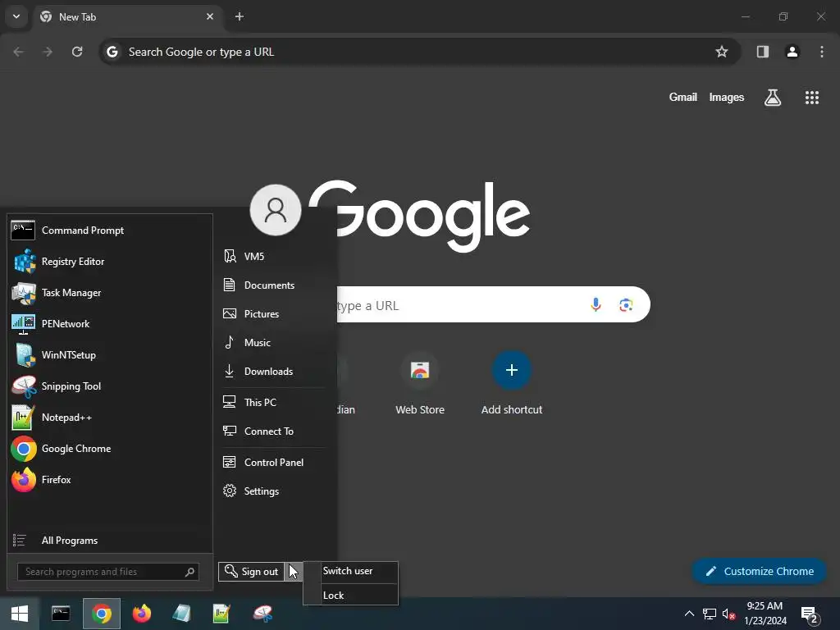Select the New Tab tab
The width and height of the screenshot is (840, 630).
coord(126,16)
